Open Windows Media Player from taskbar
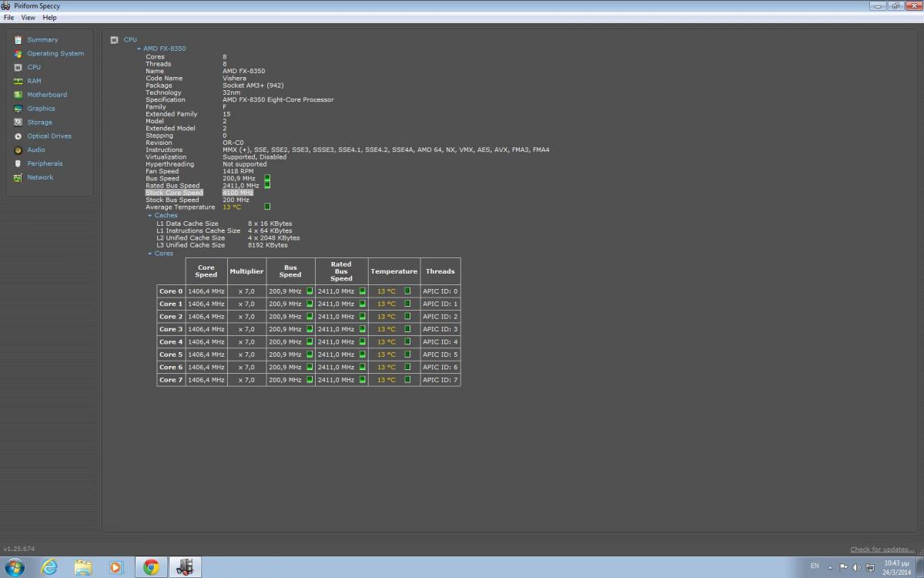 pos(116,567)
